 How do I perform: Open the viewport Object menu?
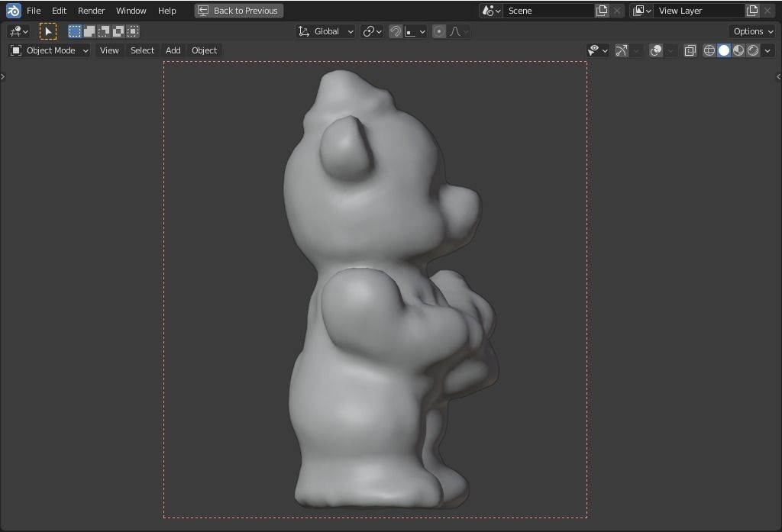pyautogui.click(x=204, y=50)
